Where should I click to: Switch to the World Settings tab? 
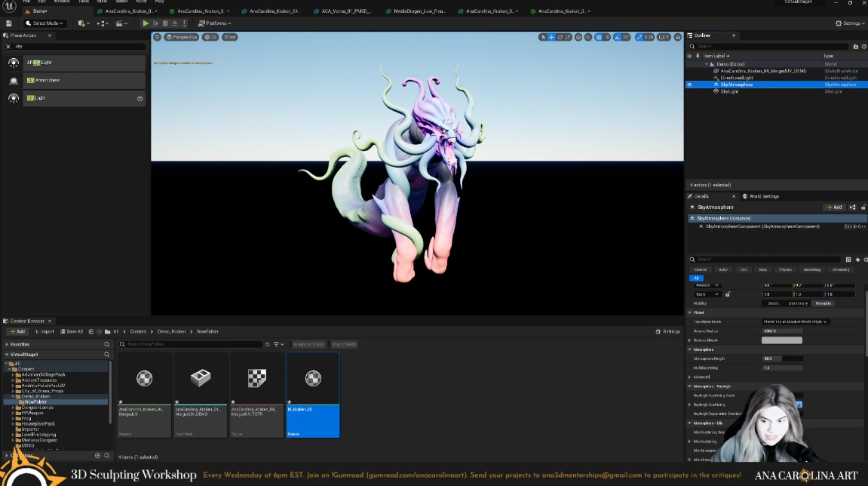click(x=761, y=196)
